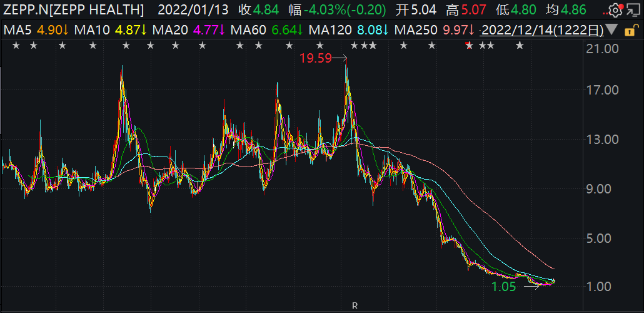Click the average price 均 4.86
The height and width of the screenshot is (313, 644).
pyautogui.click(x=566, y=10)
